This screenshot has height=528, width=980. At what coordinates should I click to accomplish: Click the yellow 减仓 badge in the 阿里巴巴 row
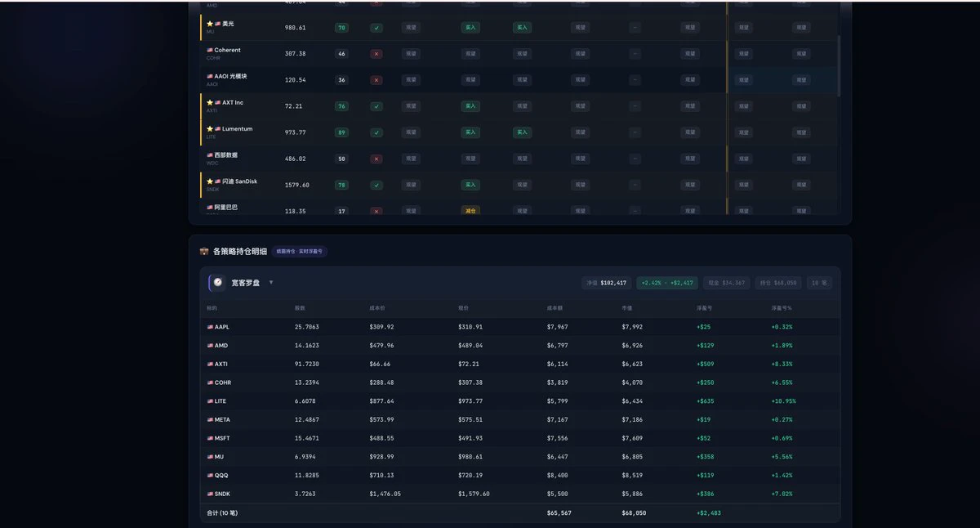coord(470,211)
